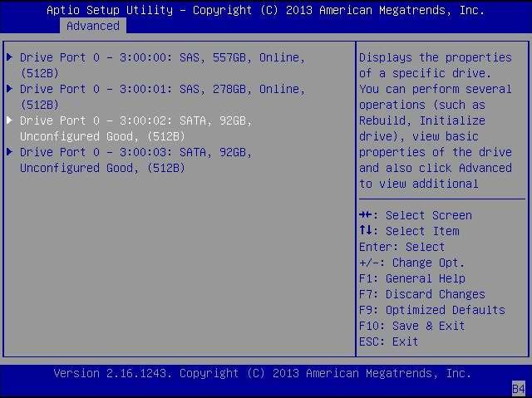Click the arrow beside drive 3:00:00
The width and height of the screenshot is (532, 398).
click(10, 57)
